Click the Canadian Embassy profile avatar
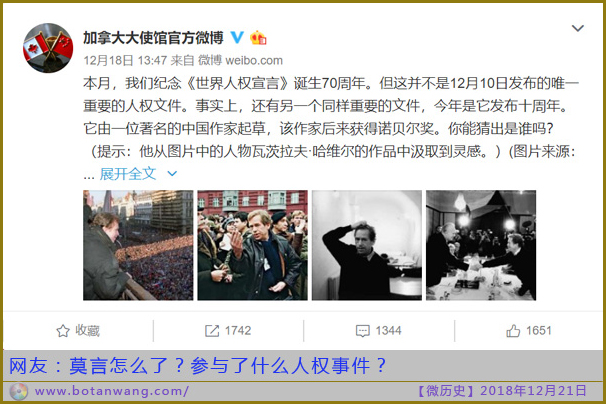 pyautogui.click(x=48, y=48)
